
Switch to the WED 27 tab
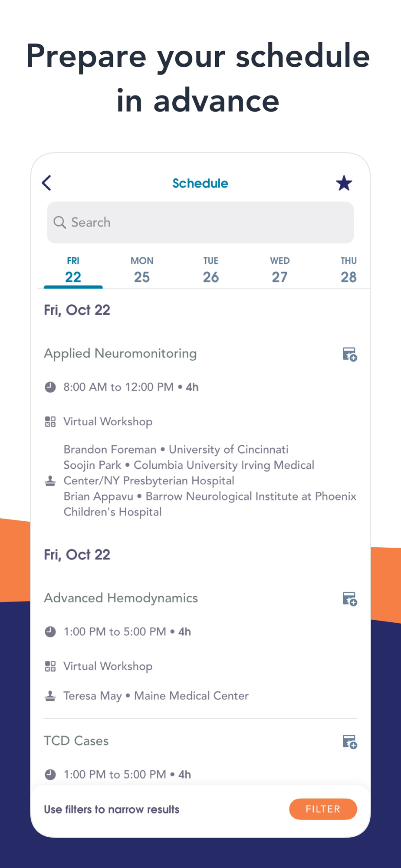coord(280,270)
